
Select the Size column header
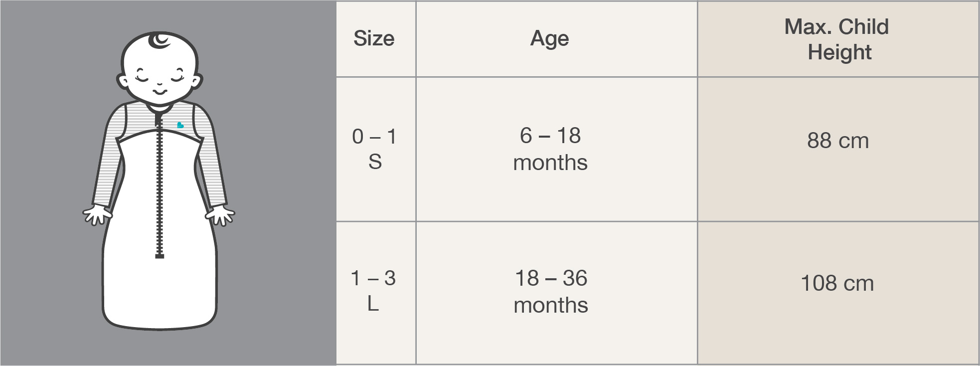(x=374, y=39)
